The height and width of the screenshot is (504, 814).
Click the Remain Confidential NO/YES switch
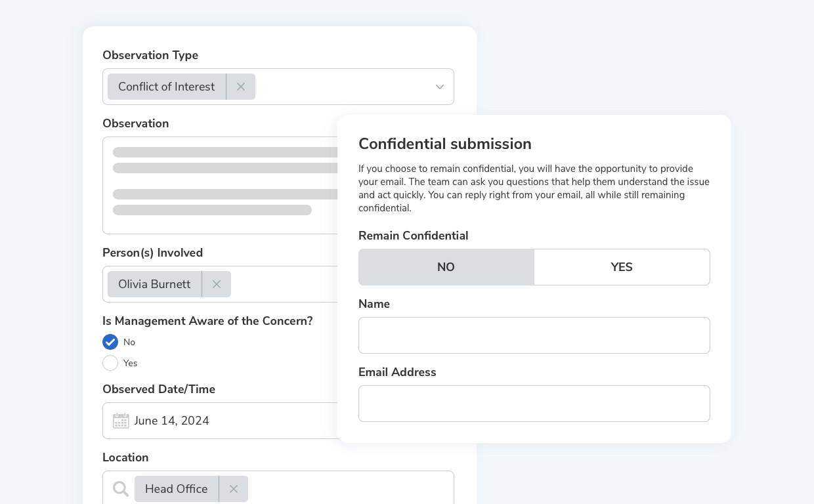click(534, 267)
